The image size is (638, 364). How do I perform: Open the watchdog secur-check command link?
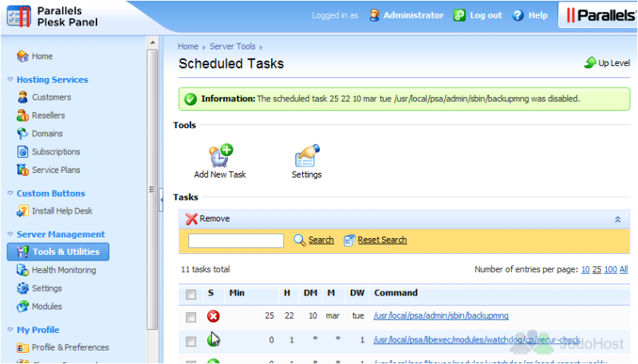click(477, 339)
